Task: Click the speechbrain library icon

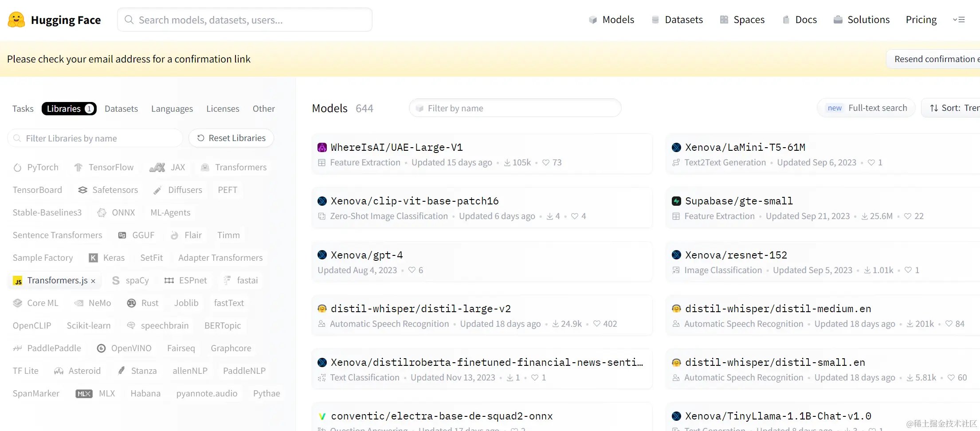Action: coord(131,325)
